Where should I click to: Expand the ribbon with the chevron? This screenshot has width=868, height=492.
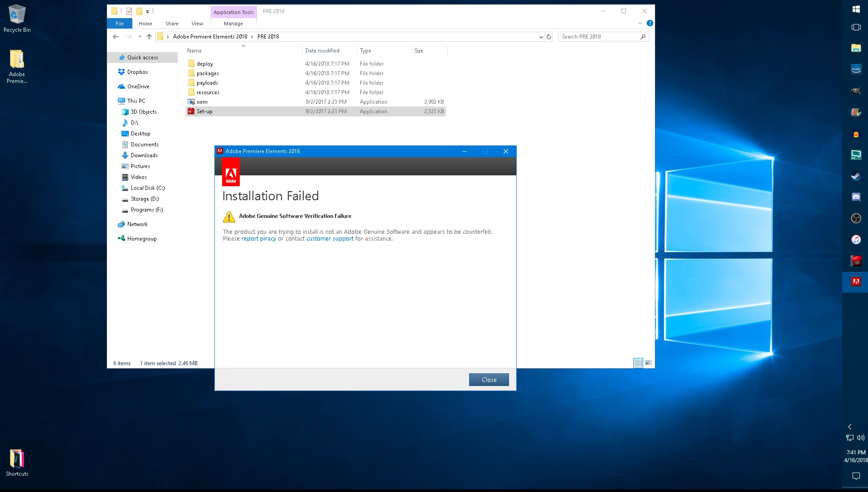click(x=640, y=23)
